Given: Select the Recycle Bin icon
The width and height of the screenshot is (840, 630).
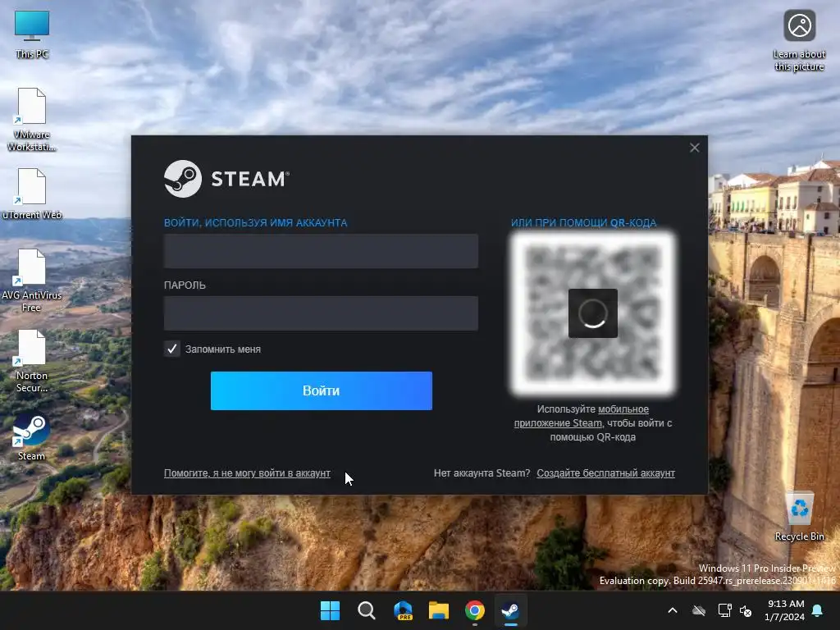Looking at the screenshot, I should tap(799, 517).
